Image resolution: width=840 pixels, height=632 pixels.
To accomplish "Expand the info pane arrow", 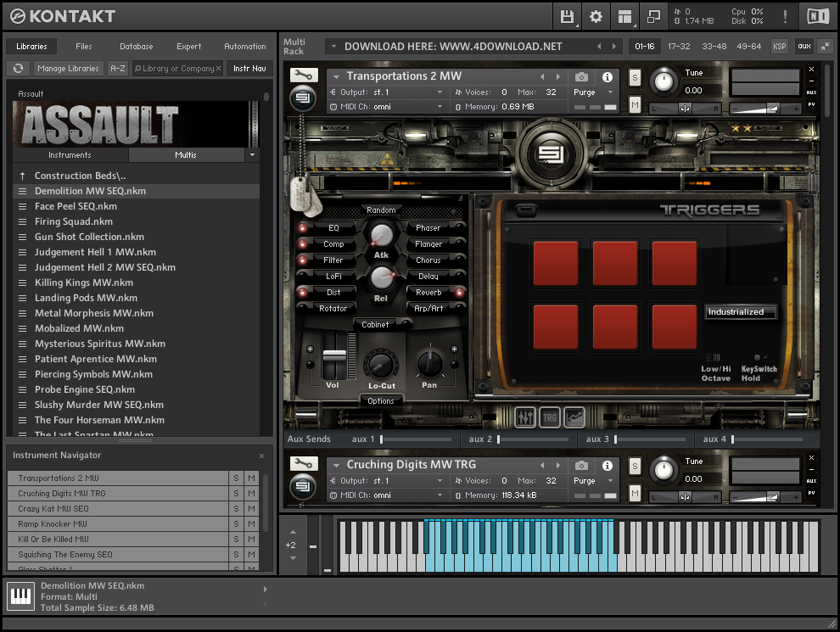I will pos(265,589).
